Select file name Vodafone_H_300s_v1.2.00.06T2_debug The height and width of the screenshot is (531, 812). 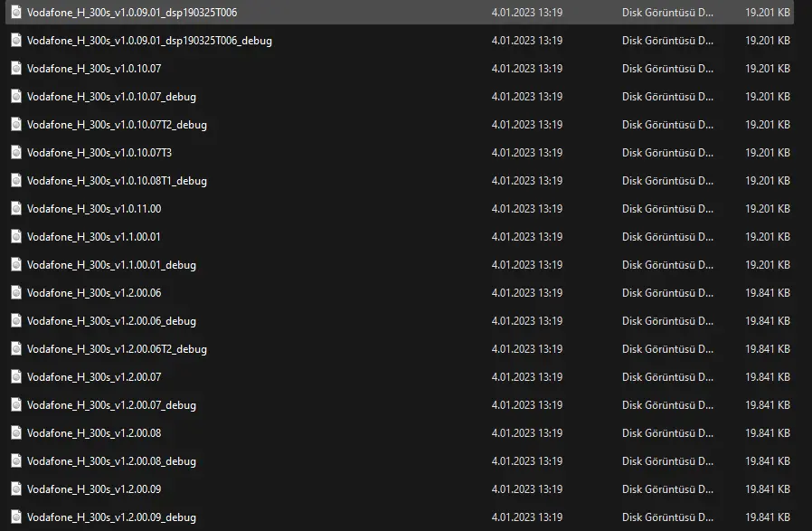click(117, 348)
